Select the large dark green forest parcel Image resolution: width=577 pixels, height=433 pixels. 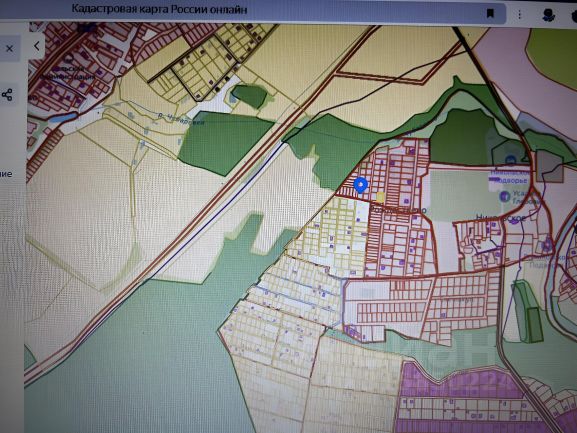point(225,143)
